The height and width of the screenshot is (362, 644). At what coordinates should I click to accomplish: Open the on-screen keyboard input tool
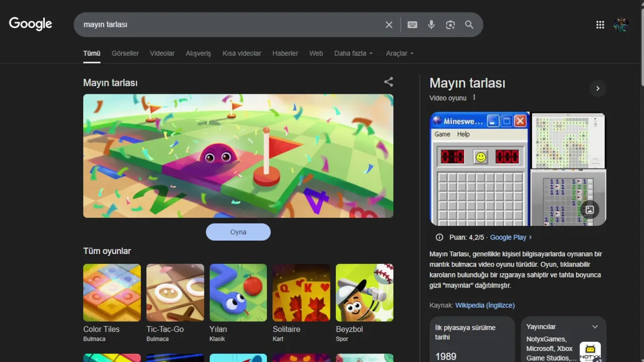tap(412, 25)
